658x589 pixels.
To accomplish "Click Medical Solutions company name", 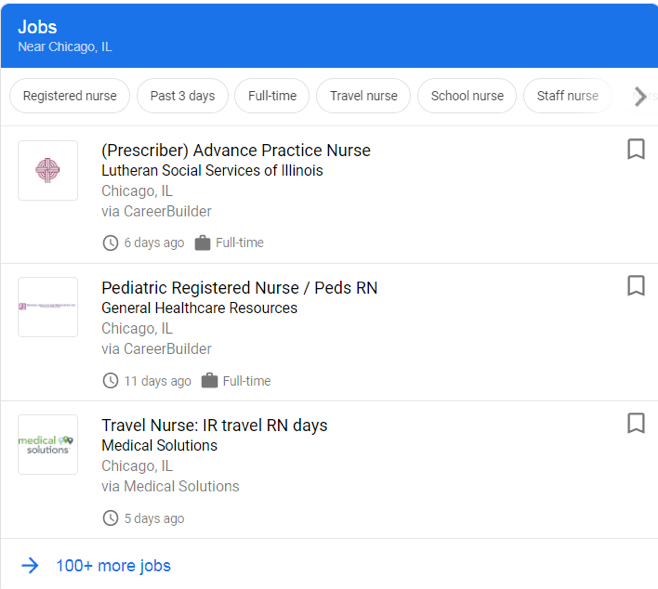I will pyautogui.click(x=159, y=445).
